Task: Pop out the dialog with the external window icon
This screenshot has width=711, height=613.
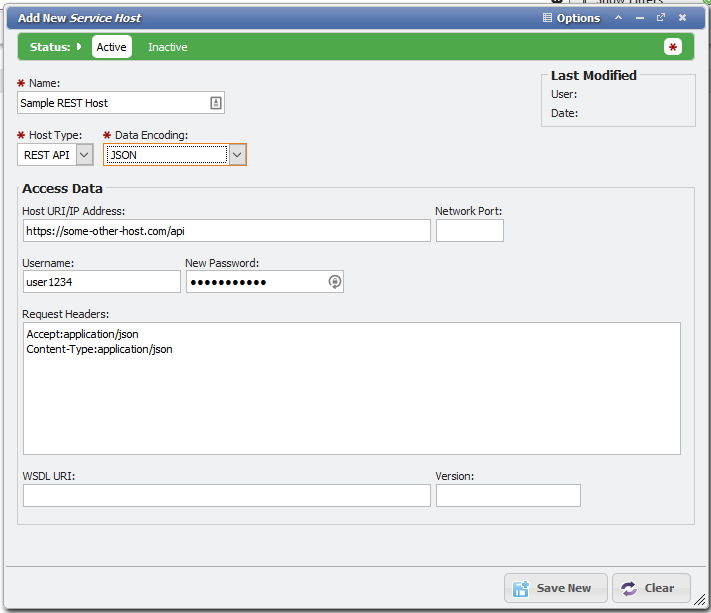Action: (x=661, y=18)
